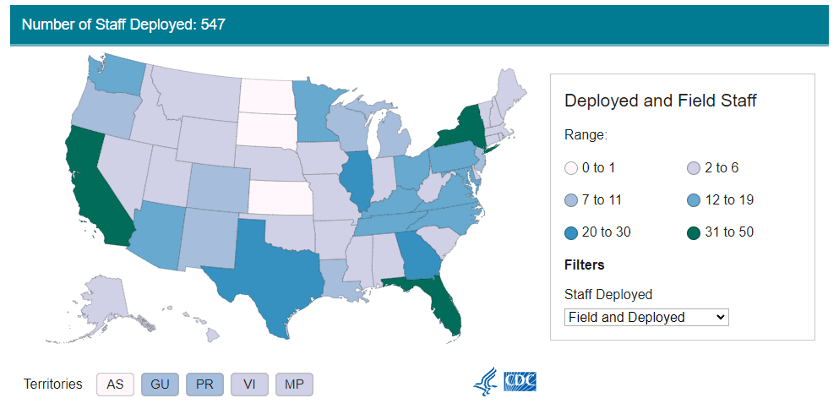Click the MP territory button
The width and height of the screenshot is (840, 420).
[294, 384]
